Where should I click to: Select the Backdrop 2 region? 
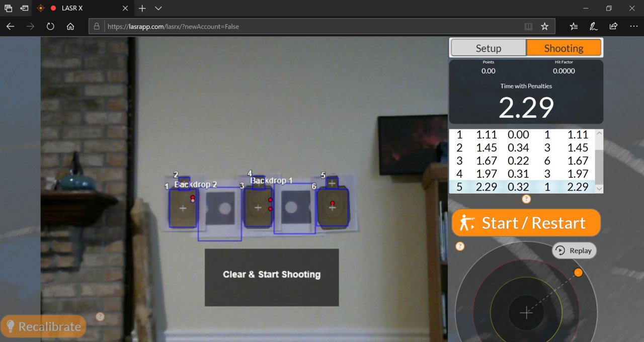tap(220, 214)
